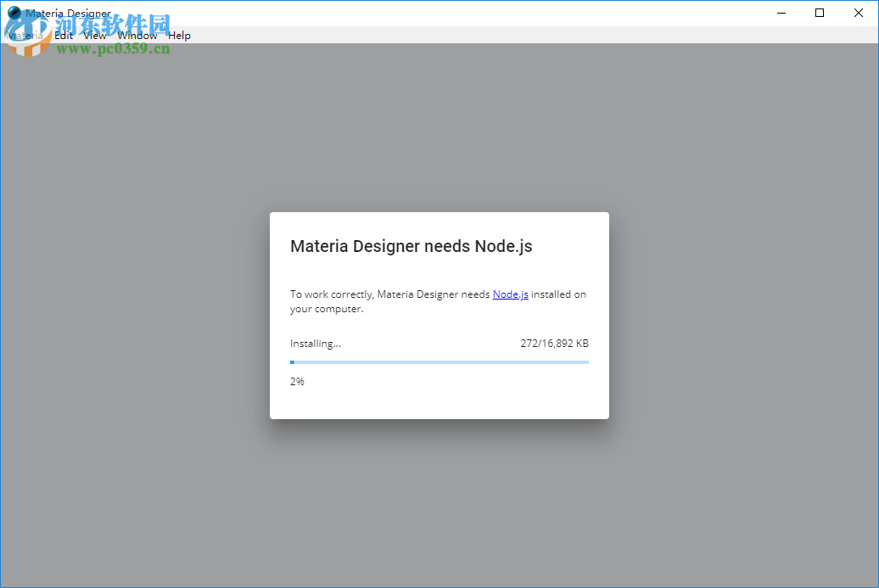Click the Installing... status label
The image size is (879, 588).
(315, 343)
